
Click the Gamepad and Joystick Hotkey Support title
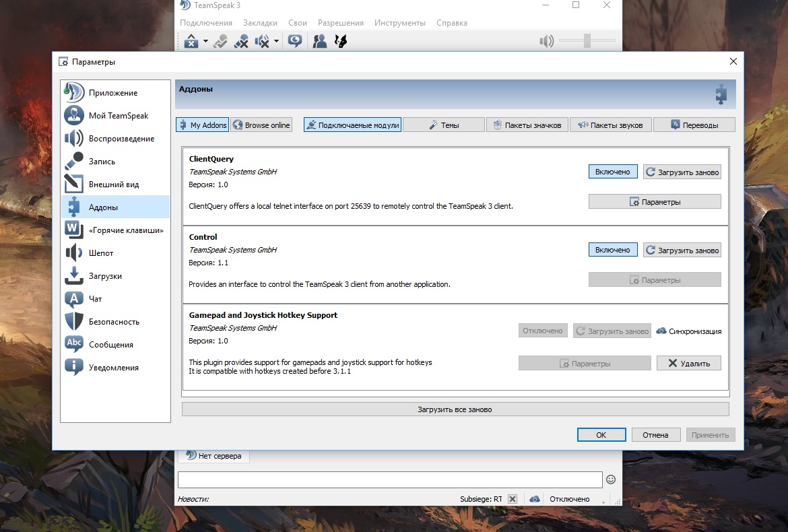pos(263,315)
